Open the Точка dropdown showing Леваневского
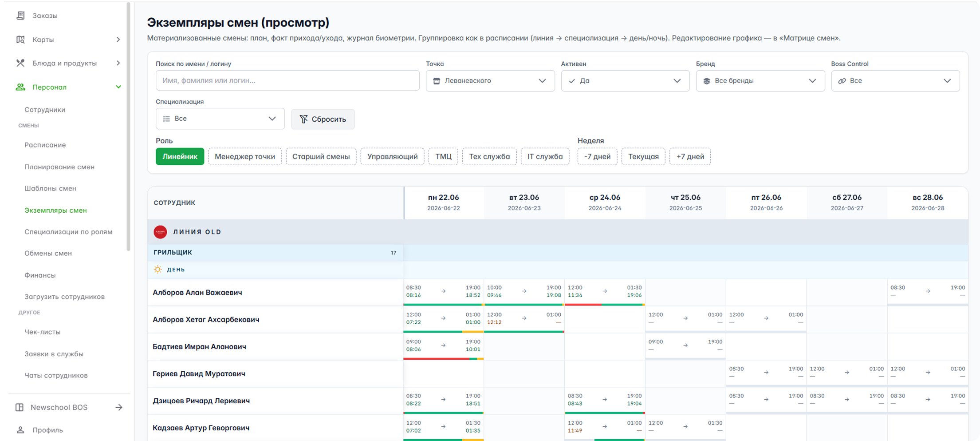Screen dimensions: 980x441 tap(490, 81)
